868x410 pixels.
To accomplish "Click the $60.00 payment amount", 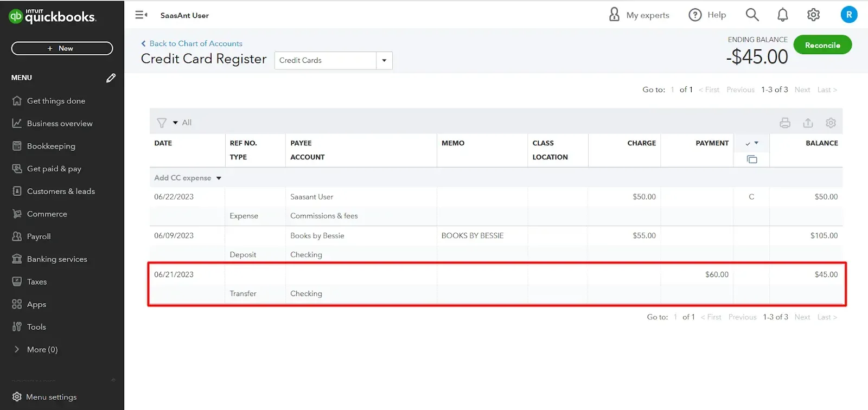I will click(x=717, y=274).
